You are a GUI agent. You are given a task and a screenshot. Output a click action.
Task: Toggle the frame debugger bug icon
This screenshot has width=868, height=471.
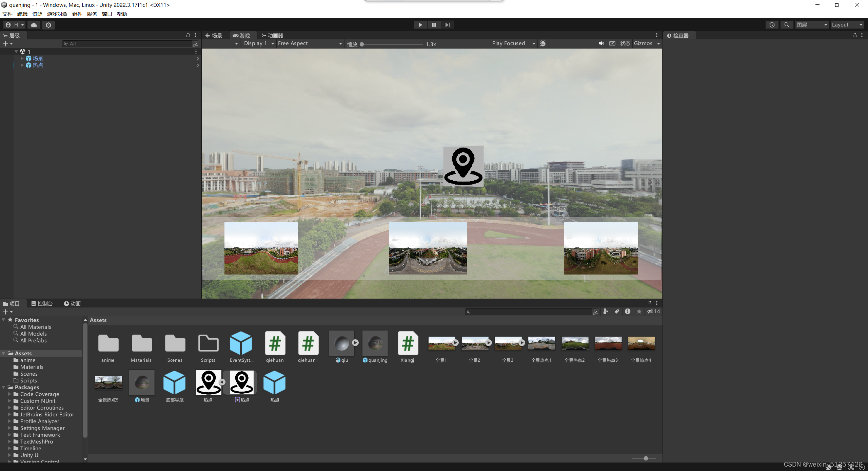click(543, 43)
